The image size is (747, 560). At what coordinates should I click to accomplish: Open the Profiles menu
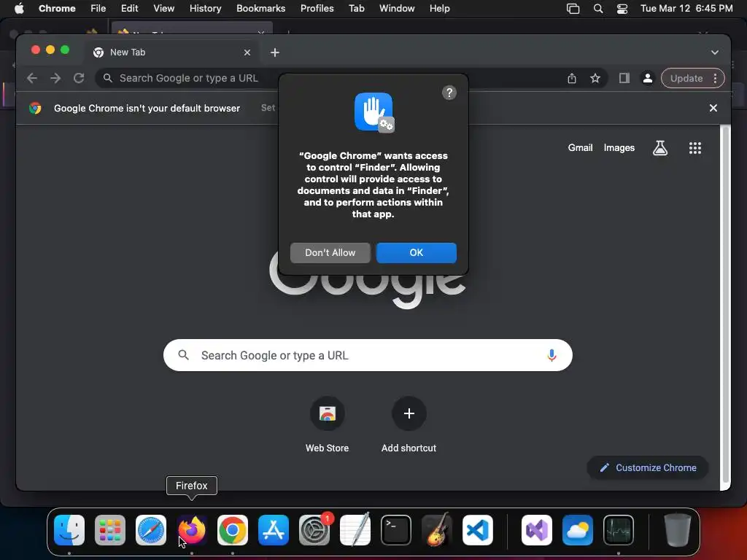click(x=317, y=9)
